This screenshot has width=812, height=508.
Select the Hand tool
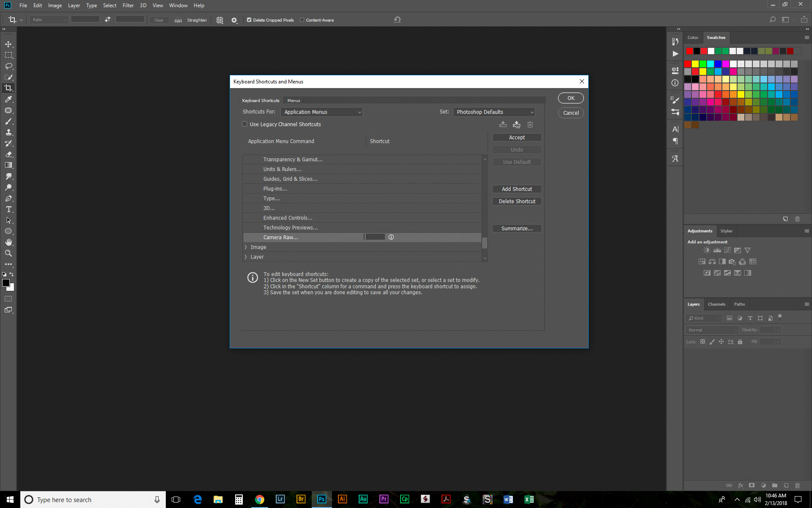(8, 242)
